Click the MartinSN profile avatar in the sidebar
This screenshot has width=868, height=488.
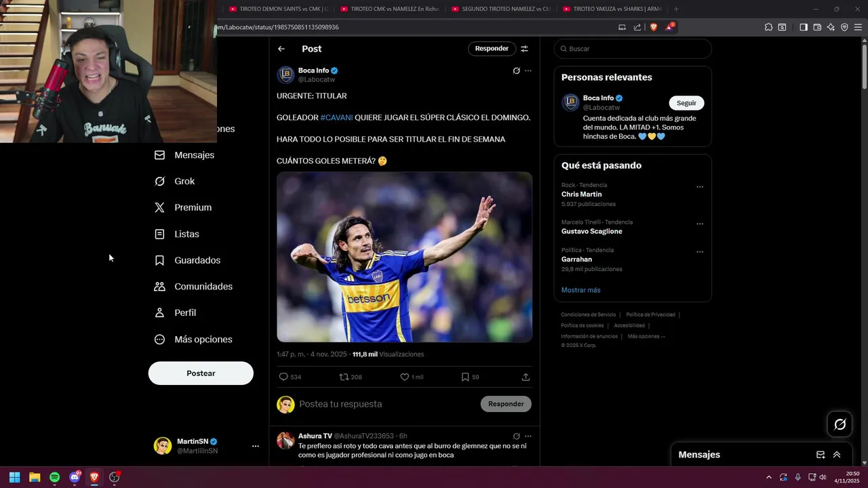click(x=163, y=446)
